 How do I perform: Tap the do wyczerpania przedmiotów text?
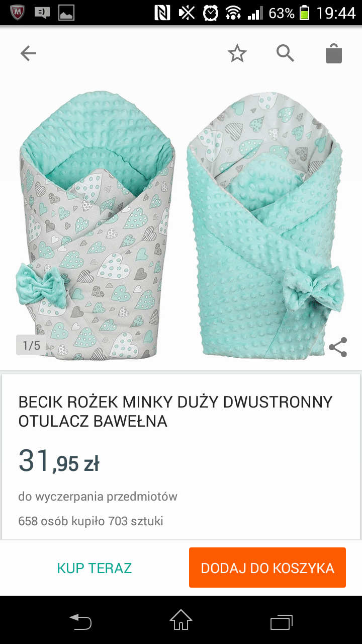[x=98, y=497]
